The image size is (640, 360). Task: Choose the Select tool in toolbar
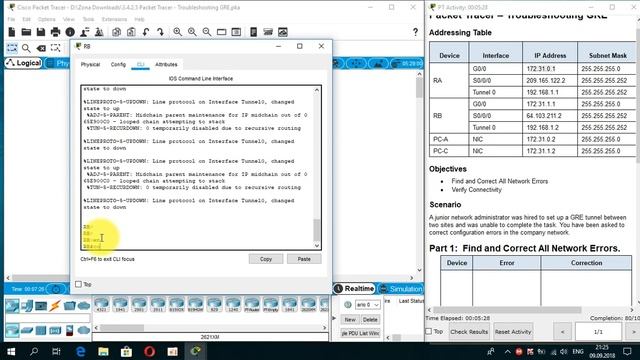click(x=12, y=48)
